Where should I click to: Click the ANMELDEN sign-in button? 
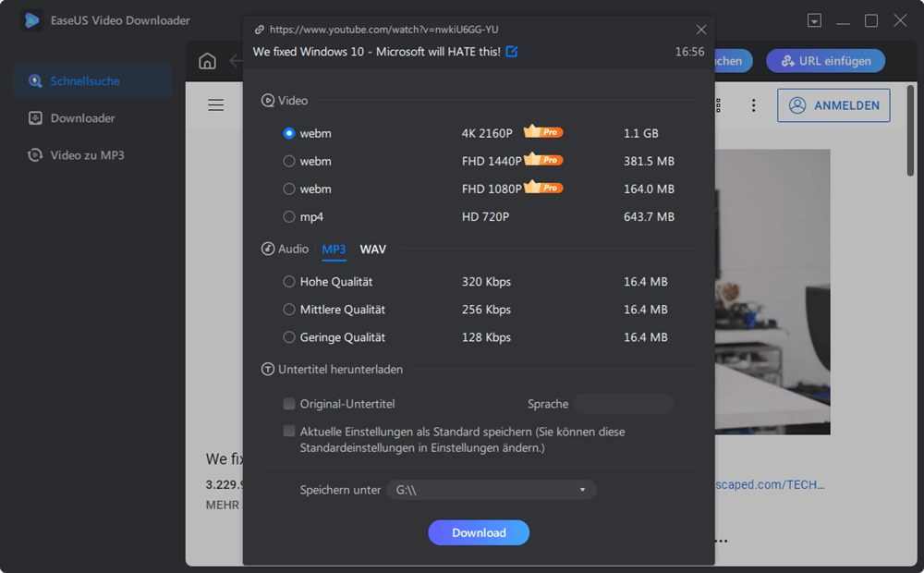tap(833, 105)
